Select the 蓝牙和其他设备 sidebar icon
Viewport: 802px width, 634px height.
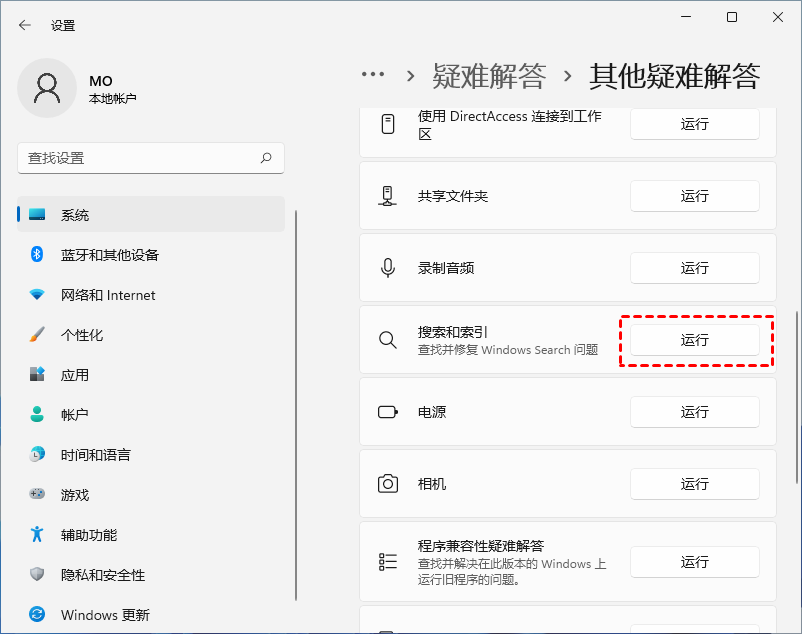[35, 255]
